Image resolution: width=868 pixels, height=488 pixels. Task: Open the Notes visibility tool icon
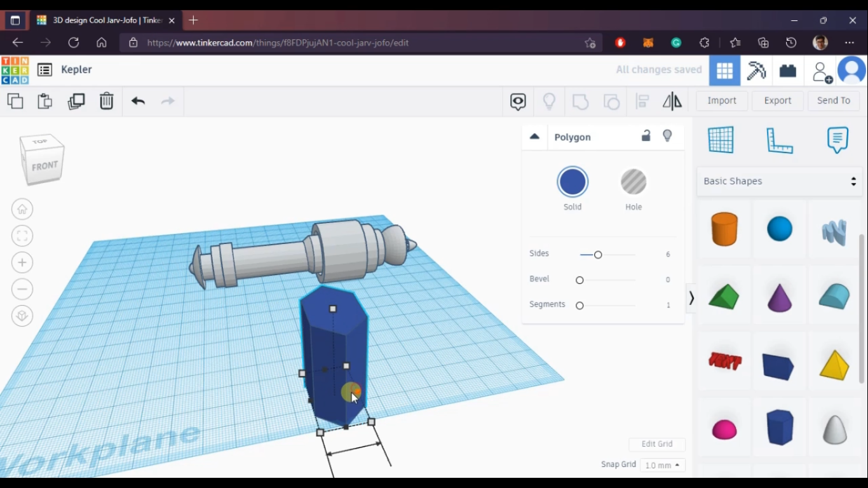(518, 102)
